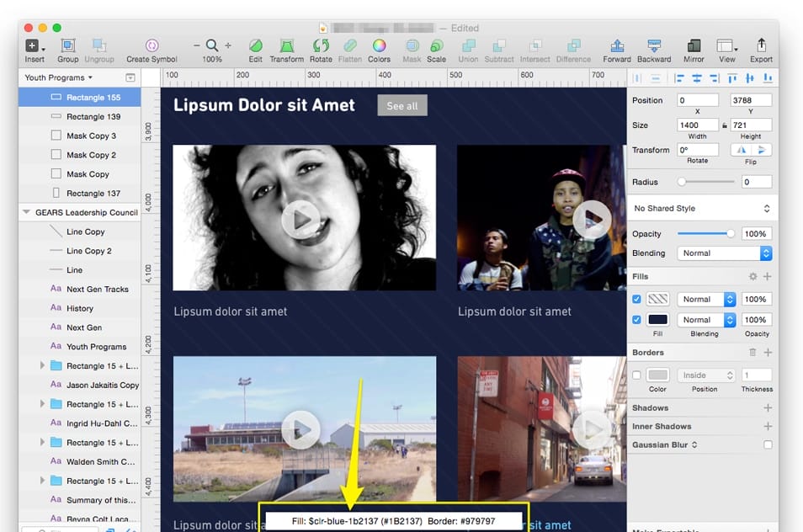
Task: Open the Mirror tool
Action: click(694, 46)
